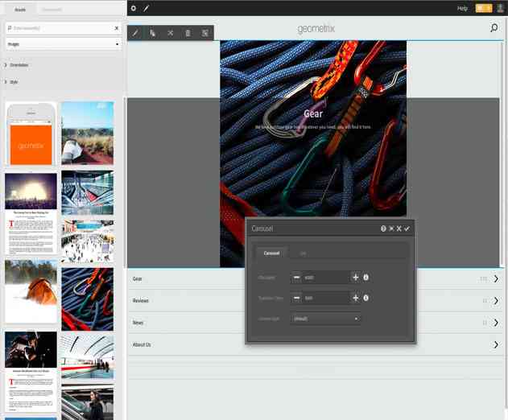The width and height of the screenshot is (508, 420).
Task: Click the News navigation link
Action: [138, 323]
